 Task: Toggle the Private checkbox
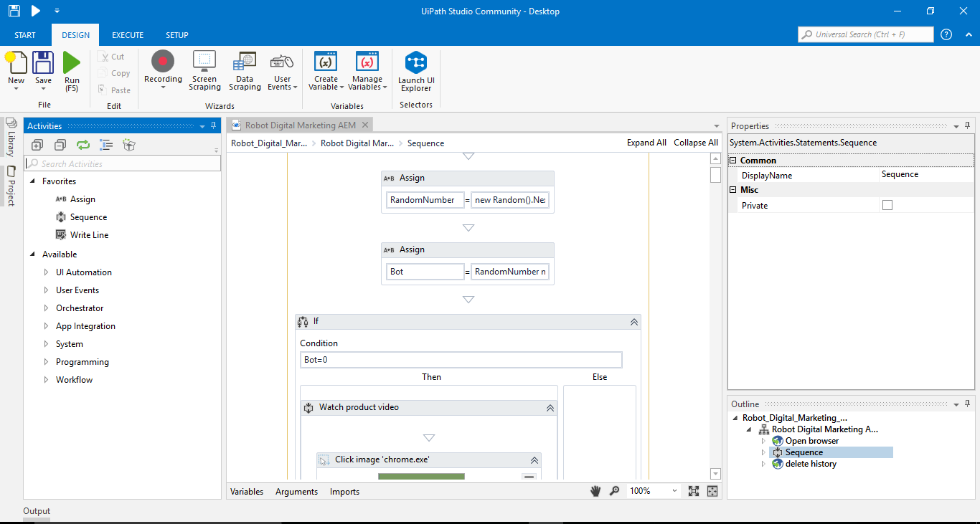(x=887, y=205)
